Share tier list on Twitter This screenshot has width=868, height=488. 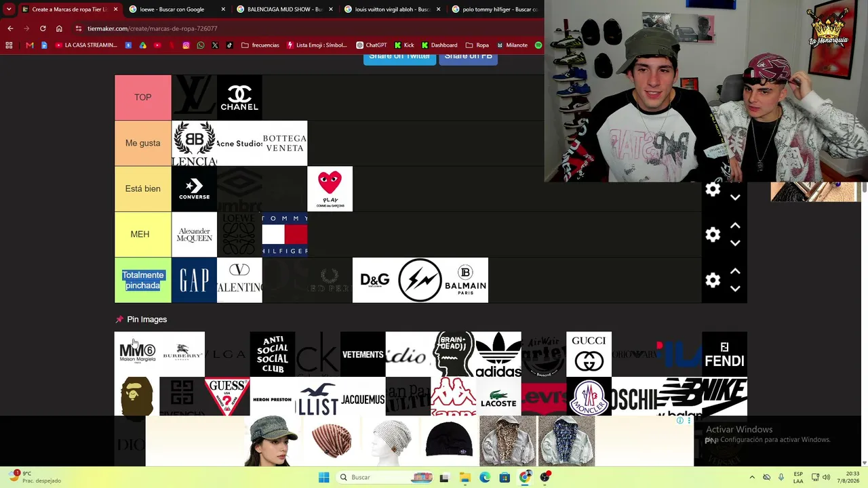pos(399,58)
